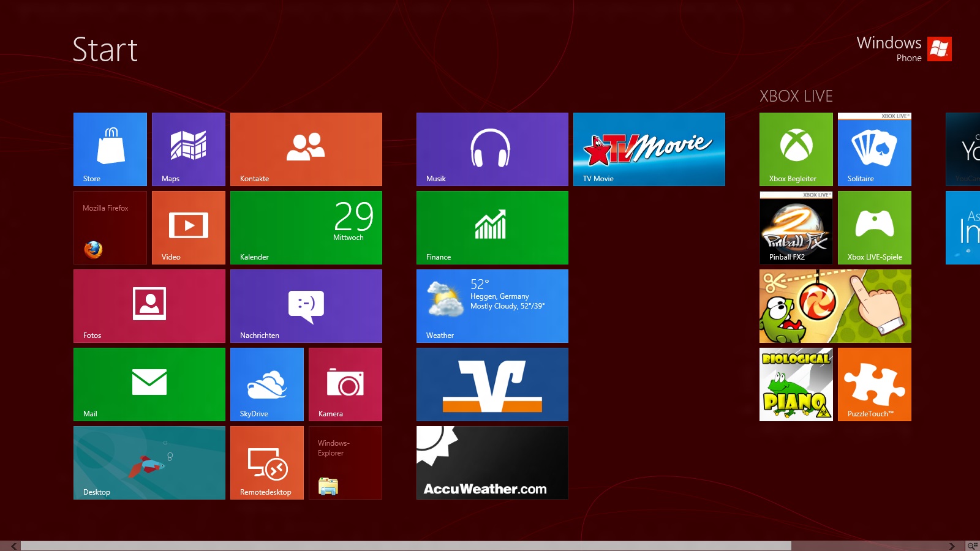Image resolution: width=980 pixels, height=551 pixels.
Task: Click the Windows Phone account picture
Action: tap(940, 49)
